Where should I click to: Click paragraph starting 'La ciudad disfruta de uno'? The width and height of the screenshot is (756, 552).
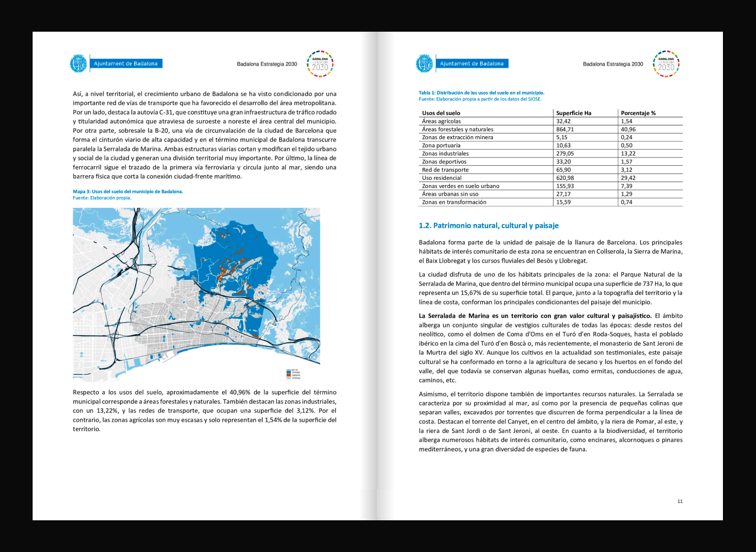[551, 288]
